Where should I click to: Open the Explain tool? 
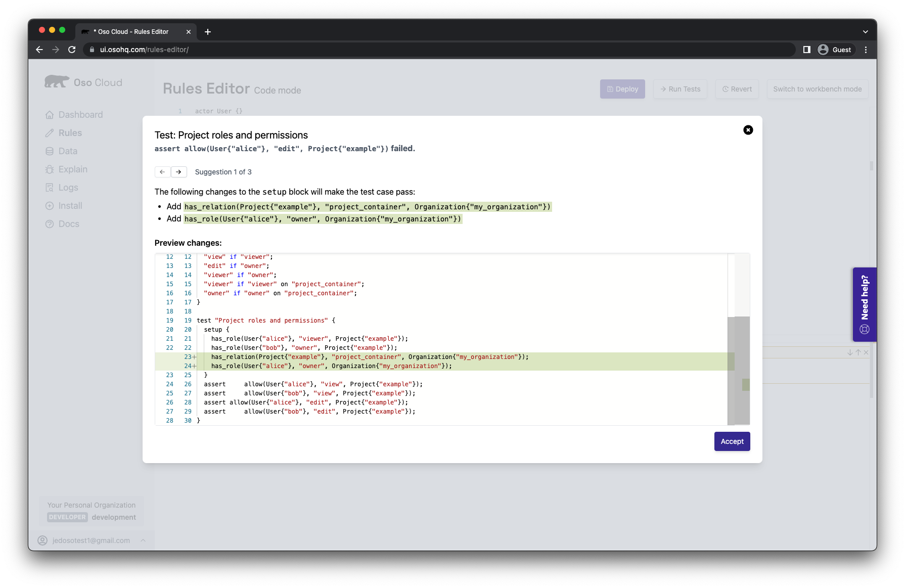(x=73, y=169)
